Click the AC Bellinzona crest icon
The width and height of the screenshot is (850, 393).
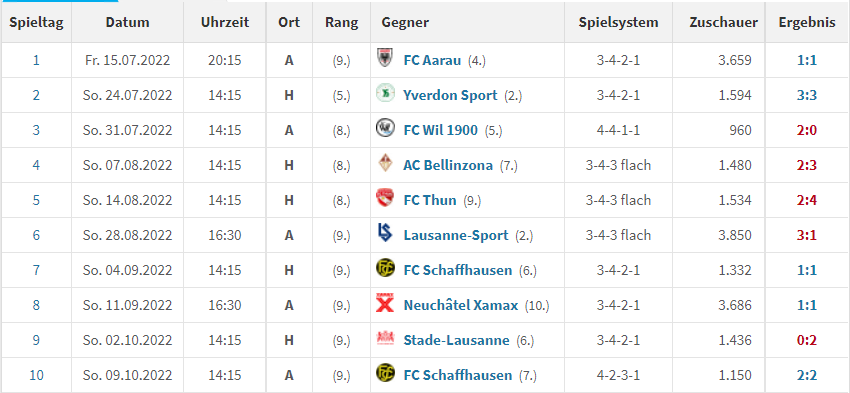tap(384, 164)
